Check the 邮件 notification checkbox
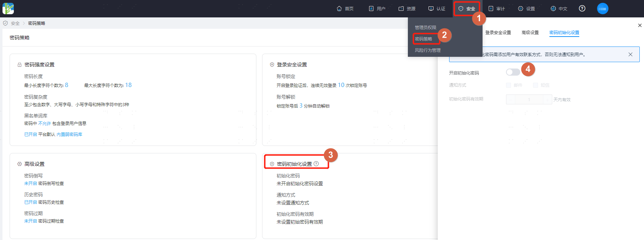 509,85
